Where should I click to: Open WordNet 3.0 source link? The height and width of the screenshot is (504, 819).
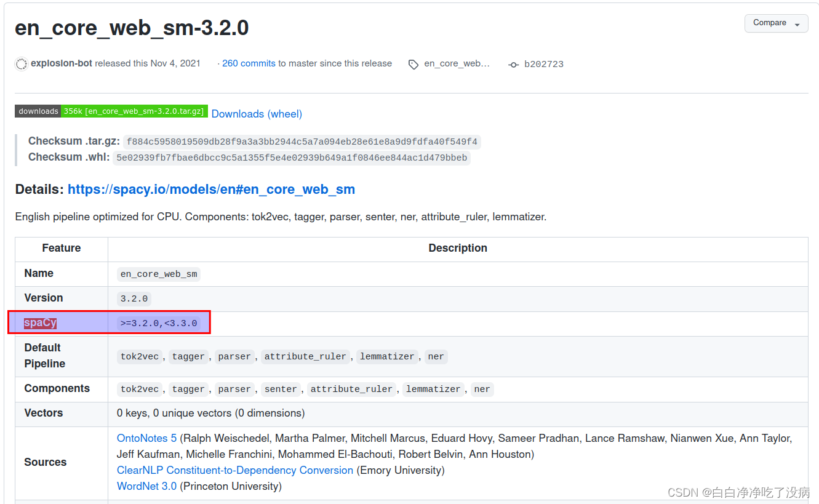coord(146,486)
